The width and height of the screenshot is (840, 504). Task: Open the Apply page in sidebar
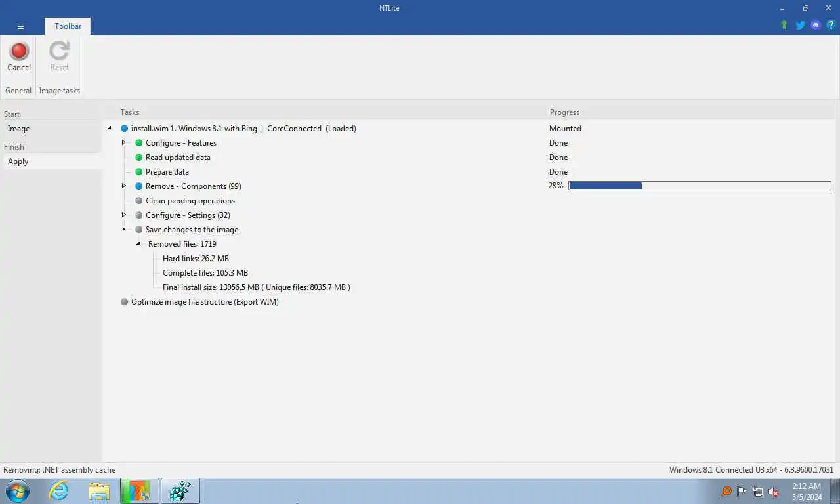pyautogui.click(x=52, y=161)
